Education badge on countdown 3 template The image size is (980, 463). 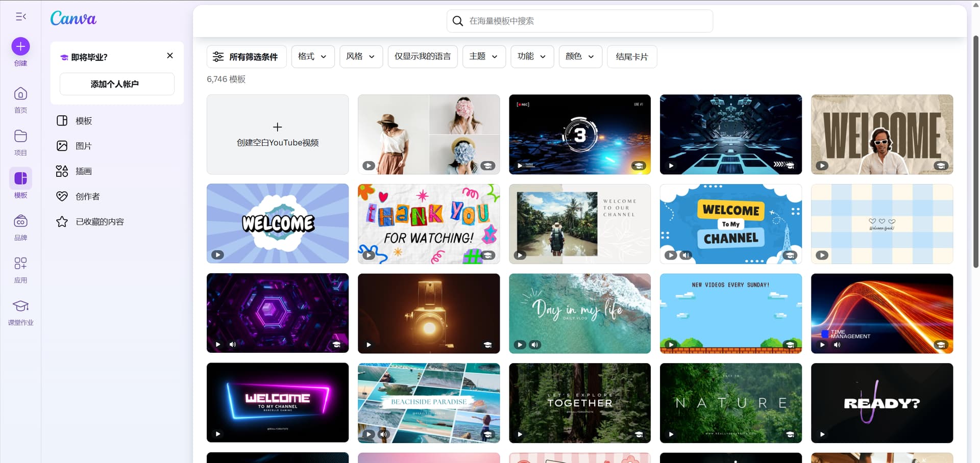coord(639,166)
